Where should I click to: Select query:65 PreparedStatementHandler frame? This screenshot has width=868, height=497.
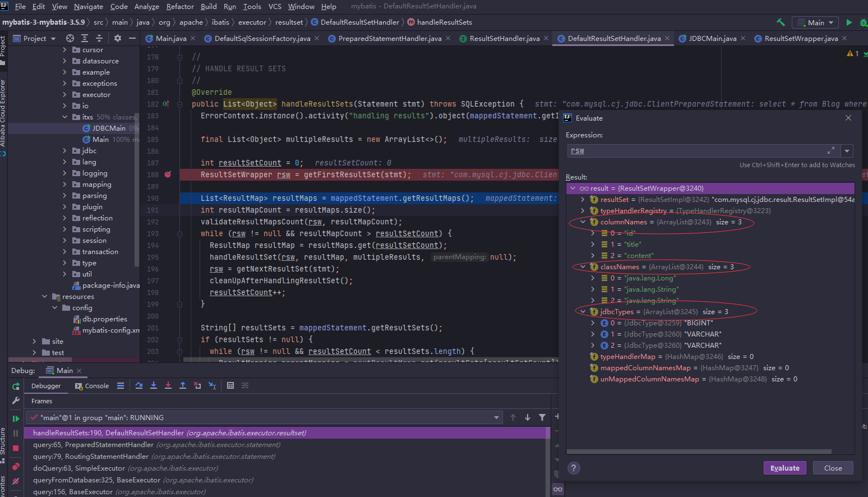(286, 445)
